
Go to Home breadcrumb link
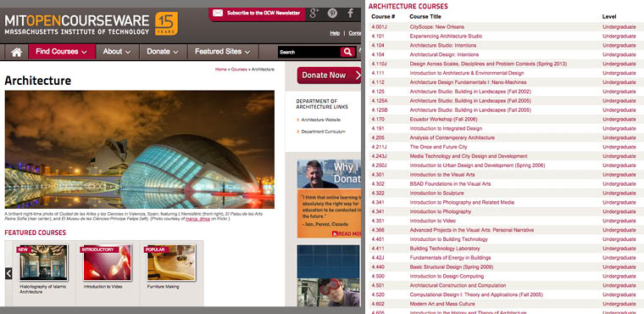pyautogui.click(x=220, y=70)
